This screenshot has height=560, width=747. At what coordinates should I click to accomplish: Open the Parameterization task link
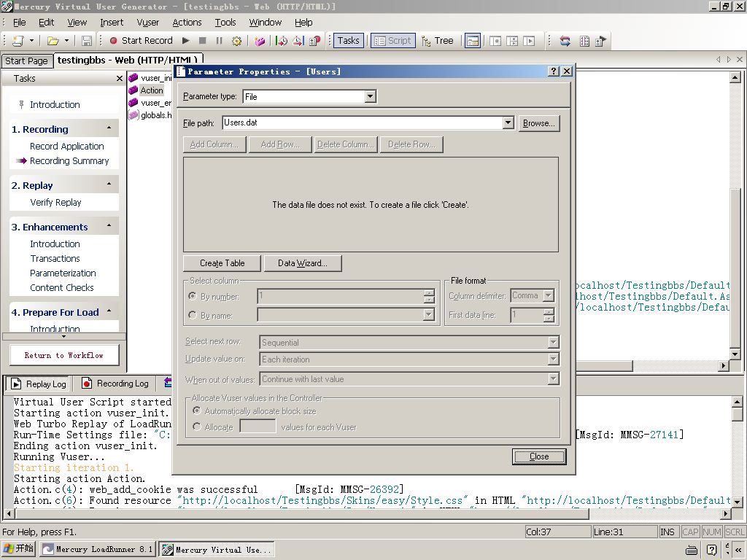(63, 273)
